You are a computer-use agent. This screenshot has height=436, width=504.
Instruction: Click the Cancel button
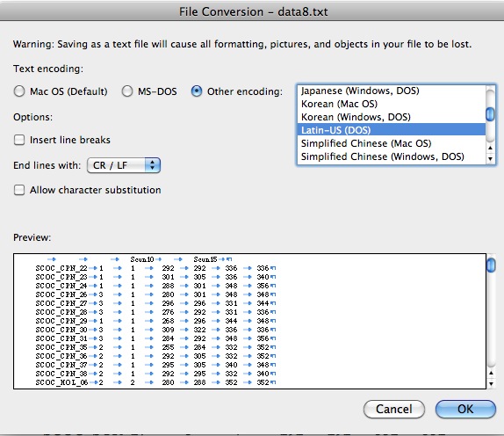tap(394, 410)
